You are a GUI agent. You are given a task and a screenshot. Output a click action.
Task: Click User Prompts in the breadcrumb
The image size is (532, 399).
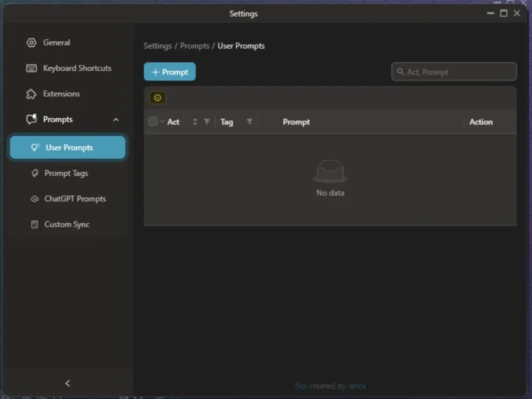[x=241, y=46]
